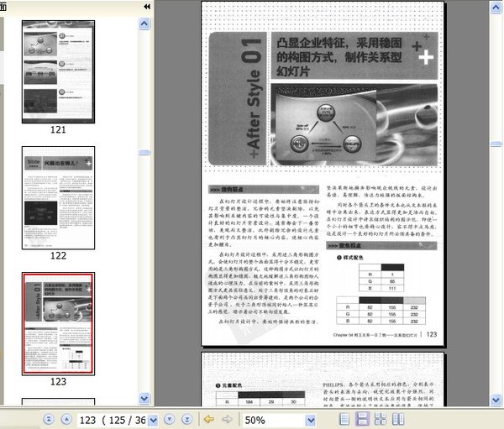Viewport: 504px width, 429px height.
Task: Click the next view forward arrow
Action: pos(227,419)
